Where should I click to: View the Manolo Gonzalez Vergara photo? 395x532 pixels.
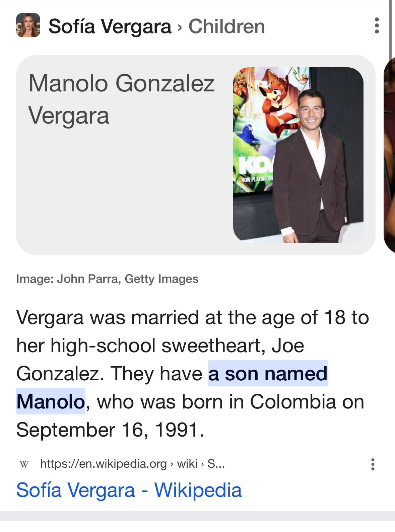pos(298,155)
